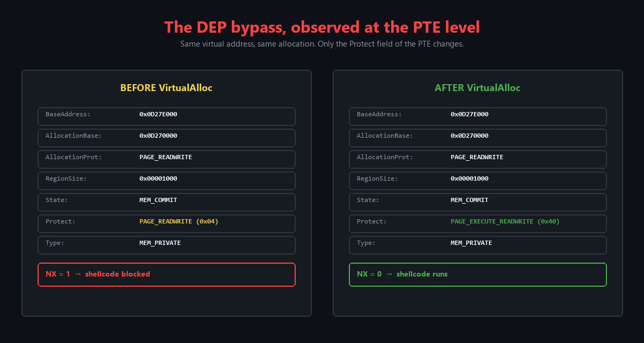
Task: Click the 'Protect:' label in AFTER panel
Action: pyautogui.click(x=372, y=222)
